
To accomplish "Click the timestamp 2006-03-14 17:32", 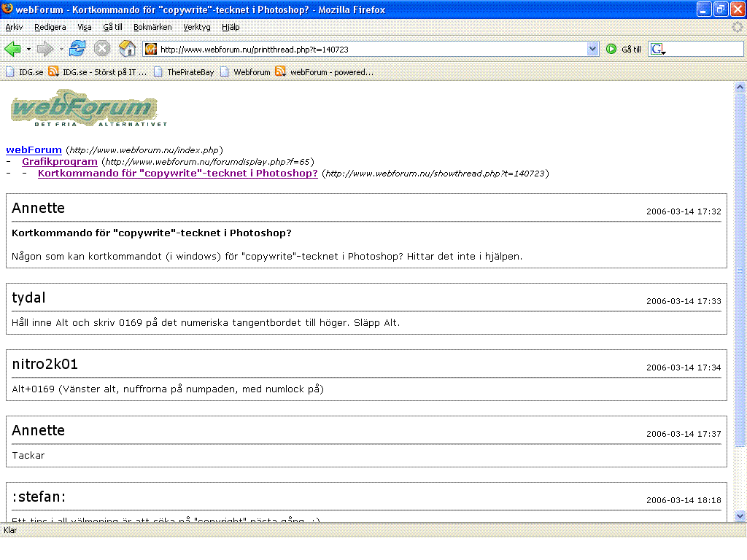I will coord(684,211).
